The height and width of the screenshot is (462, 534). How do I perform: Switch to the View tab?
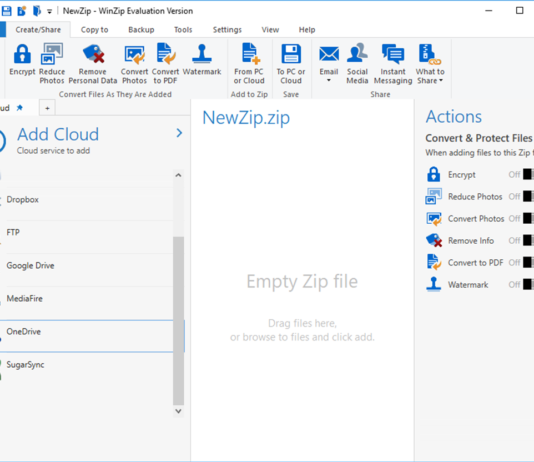270,30
